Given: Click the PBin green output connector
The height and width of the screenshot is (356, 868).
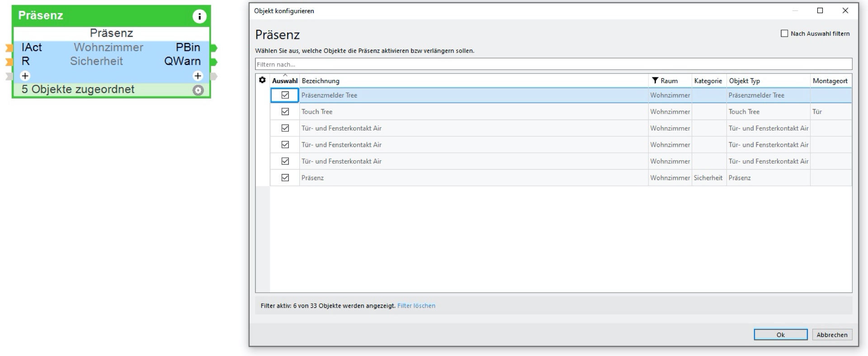Looking at the screenshot, I should (214, 48).
